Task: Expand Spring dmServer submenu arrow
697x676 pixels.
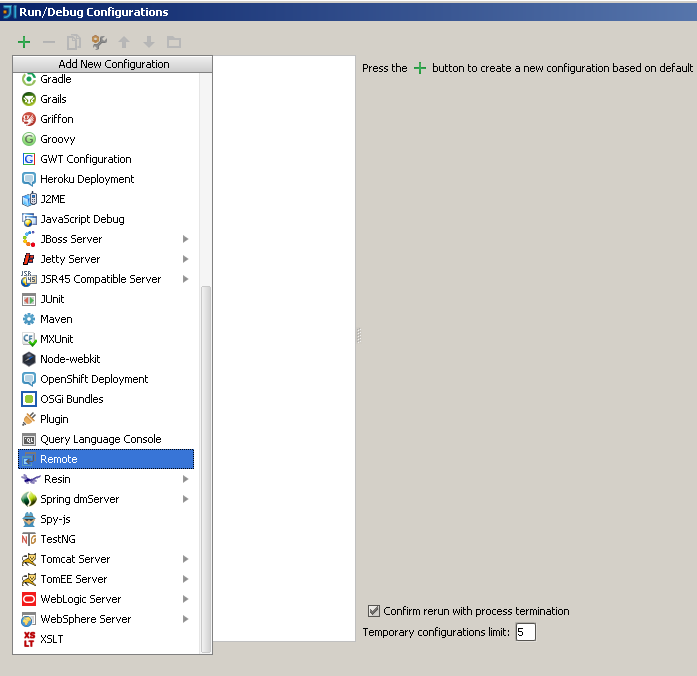Action: [x=185, y=499]
